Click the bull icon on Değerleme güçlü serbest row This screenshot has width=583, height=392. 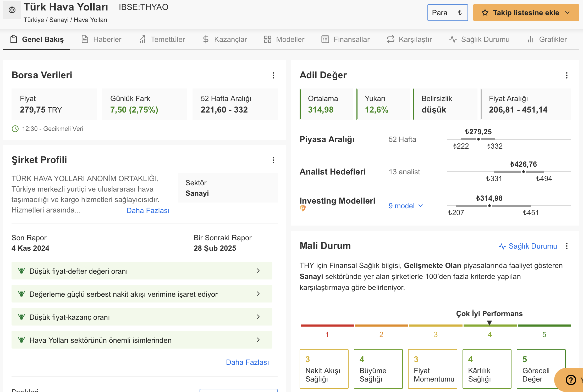point(21,294)
